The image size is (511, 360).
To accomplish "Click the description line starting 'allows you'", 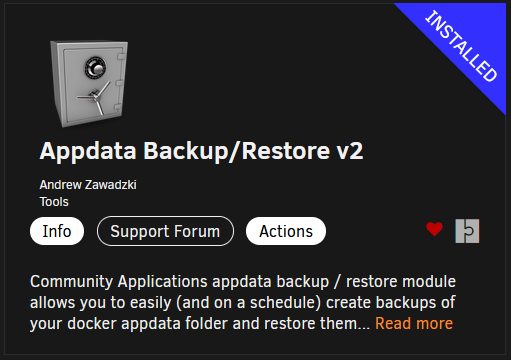I will click(x=242, y=303).
